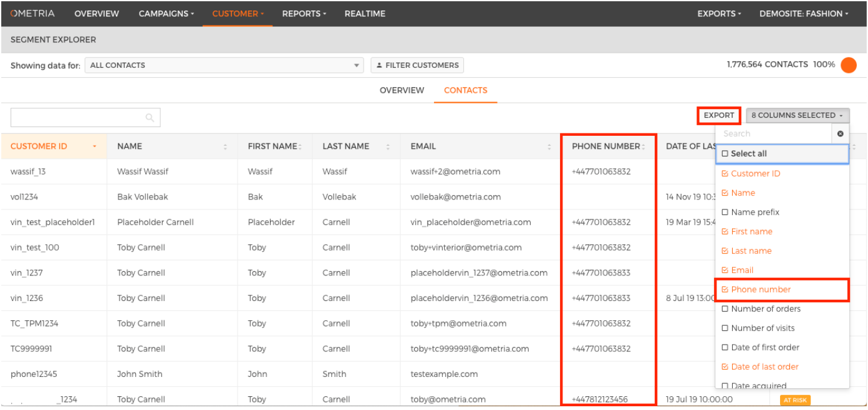Sort by Phone Number column arrows

pos(643,146)
